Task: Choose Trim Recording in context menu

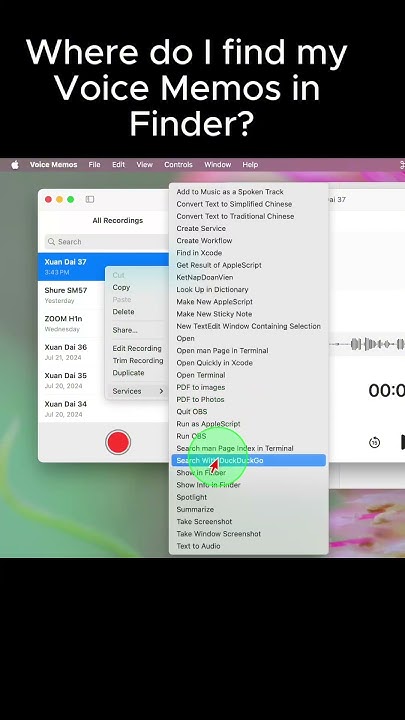Action: point(138,360)
